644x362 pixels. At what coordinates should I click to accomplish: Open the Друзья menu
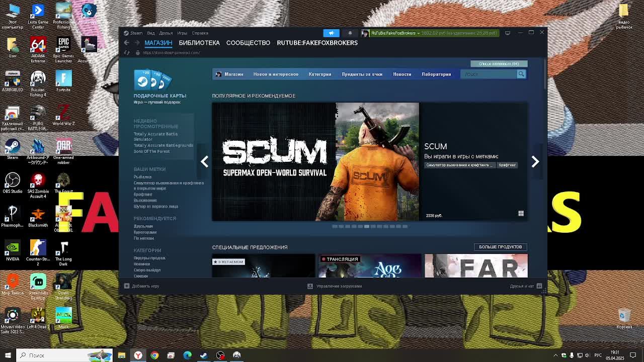pyautogui.click(x=166, y=33)
